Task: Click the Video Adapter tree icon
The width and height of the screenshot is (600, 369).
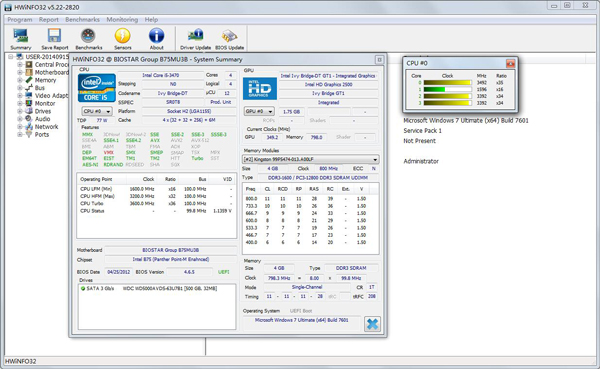Action: point(29,96)
